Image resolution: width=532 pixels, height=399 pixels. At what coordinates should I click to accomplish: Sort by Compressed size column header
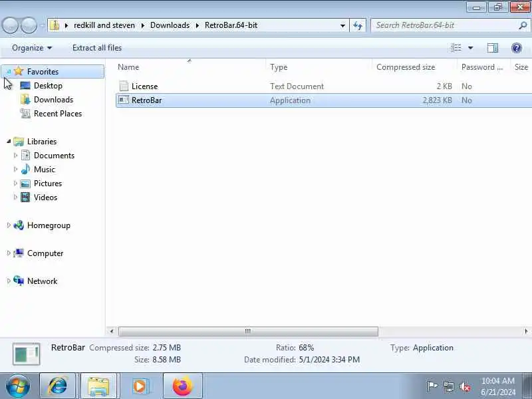click(414, 67)
